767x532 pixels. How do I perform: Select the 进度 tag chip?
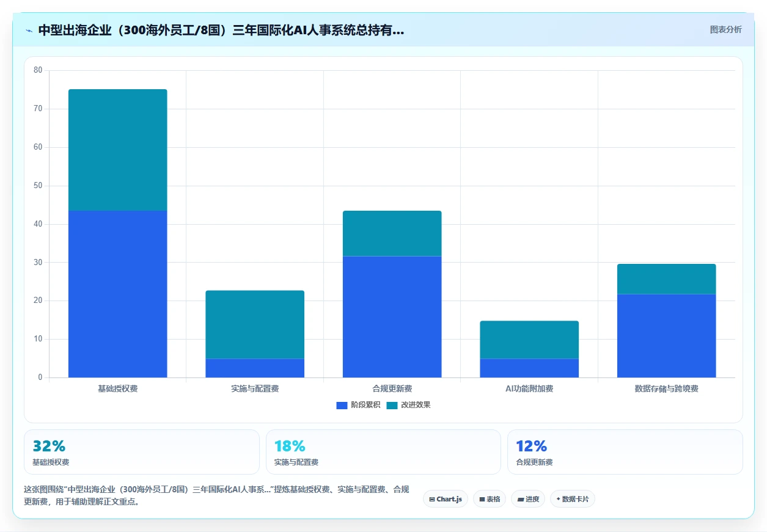click(x=528, y=499)
